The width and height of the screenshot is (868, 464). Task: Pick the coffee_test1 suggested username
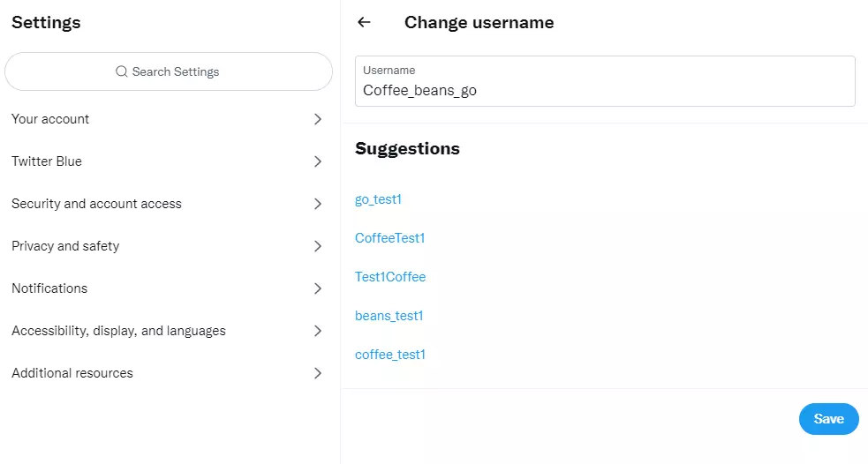click(x=389, y=355)
